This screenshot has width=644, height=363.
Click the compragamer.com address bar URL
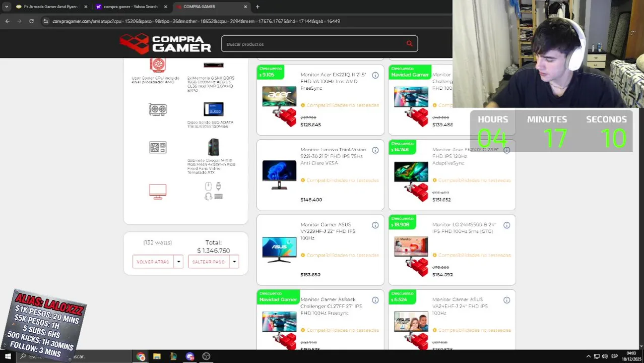[196, 21]
